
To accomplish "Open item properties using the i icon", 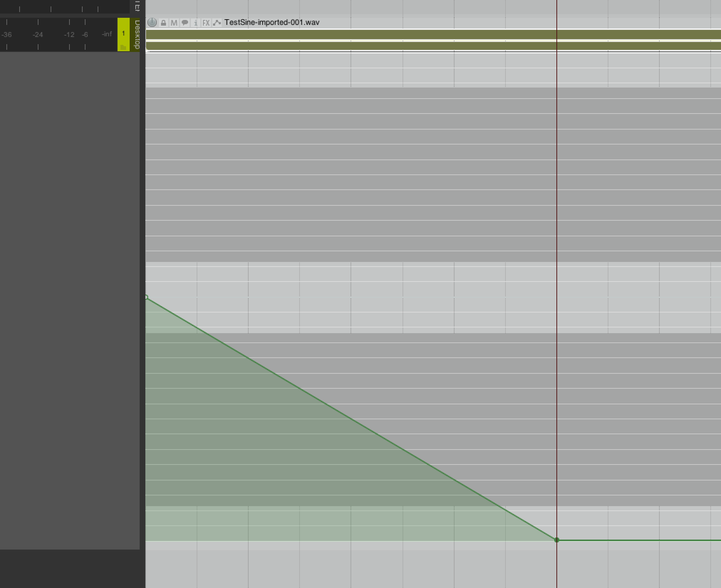I will pos(195,22).
